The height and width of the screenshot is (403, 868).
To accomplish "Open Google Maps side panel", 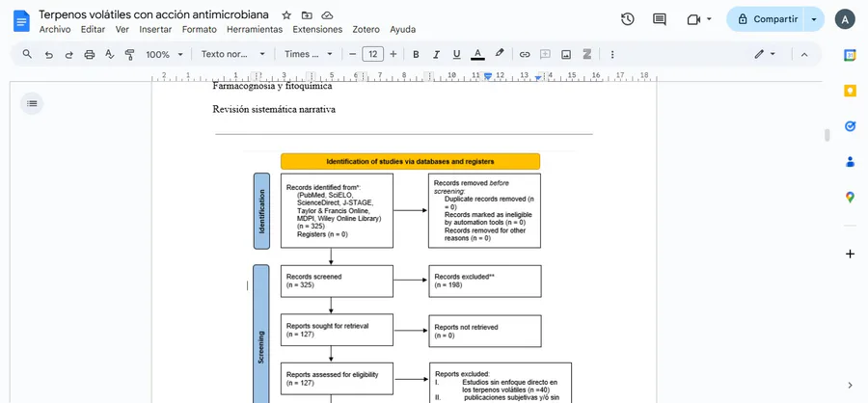I will [850, 197].
